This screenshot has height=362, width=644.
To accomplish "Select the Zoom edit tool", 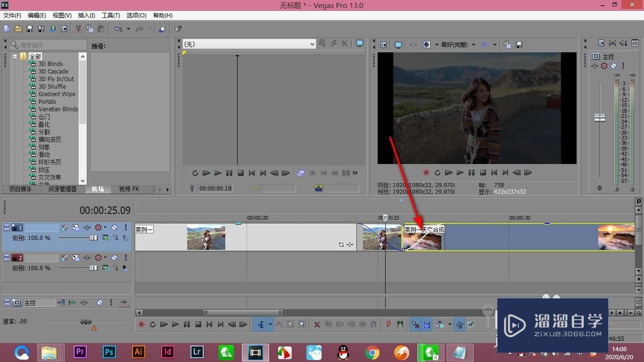I will tap(302, 324).
